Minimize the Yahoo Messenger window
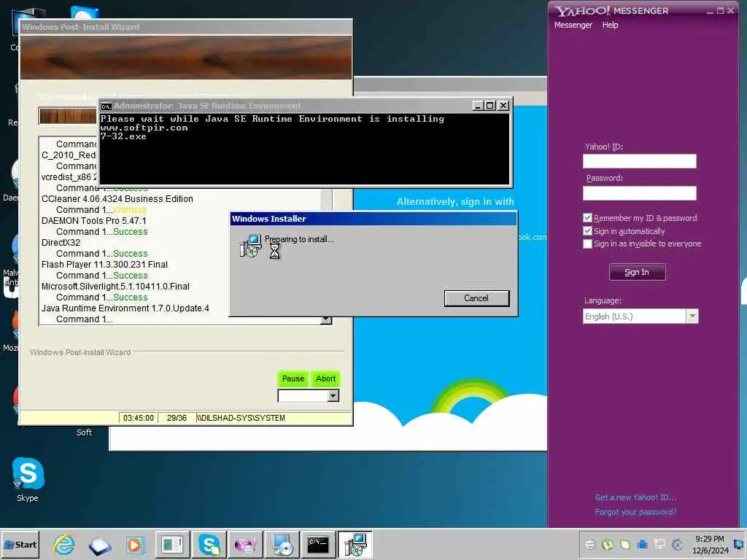The width and height of the screenshot is (747, 560). (x=710, y=10)
